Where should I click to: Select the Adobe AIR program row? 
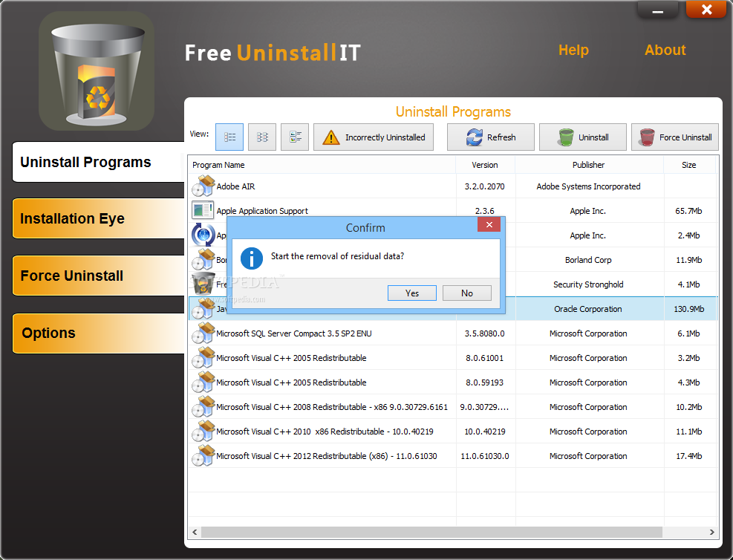coord(453,186)
